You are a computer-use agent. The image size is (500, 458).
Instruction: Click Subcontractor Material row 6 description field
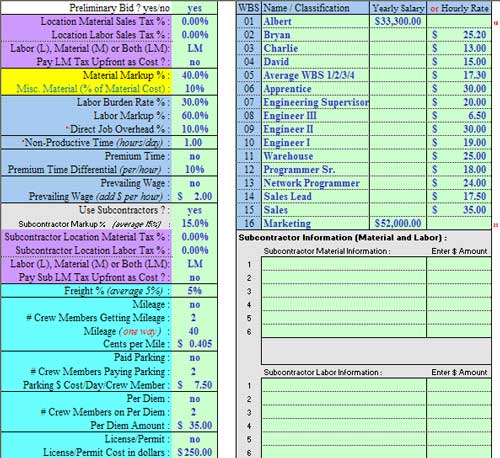click(344, 331)
